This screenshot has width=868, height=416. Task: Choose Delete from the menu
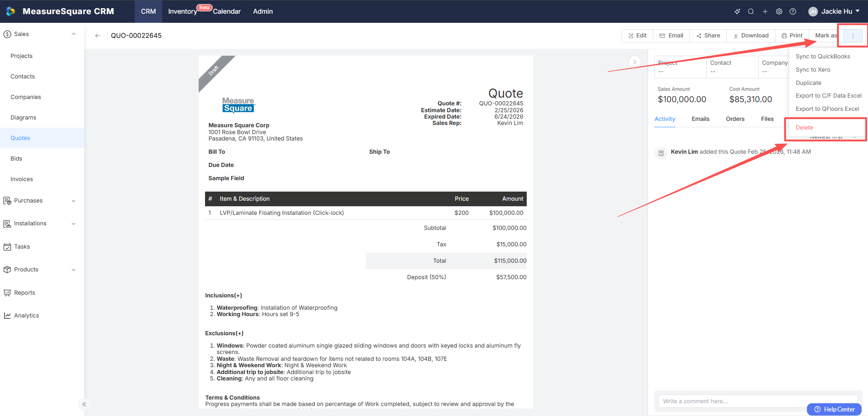804,128
